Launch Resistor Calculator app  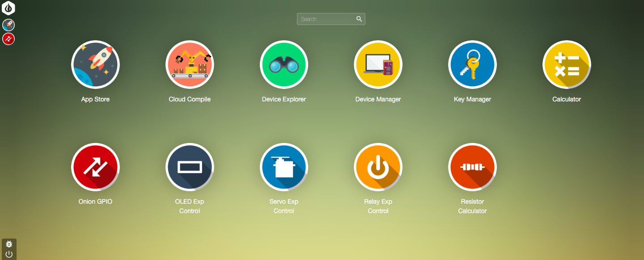point(473,167)
